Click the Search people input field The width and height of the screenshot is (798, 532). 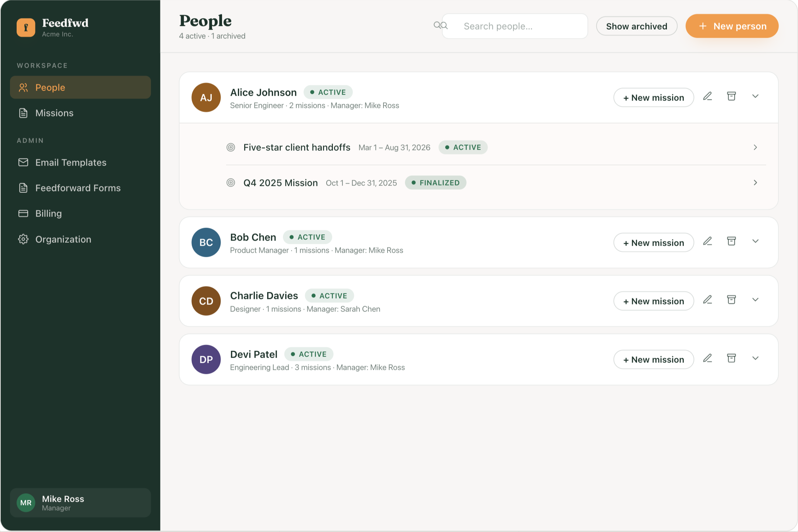[x=515, y=26]
